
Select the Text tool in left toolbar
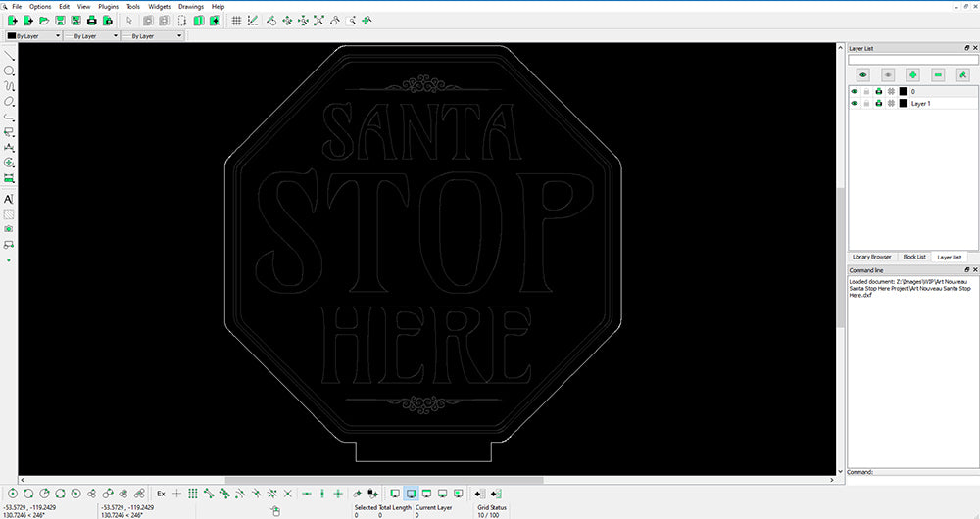pos(9,199)
